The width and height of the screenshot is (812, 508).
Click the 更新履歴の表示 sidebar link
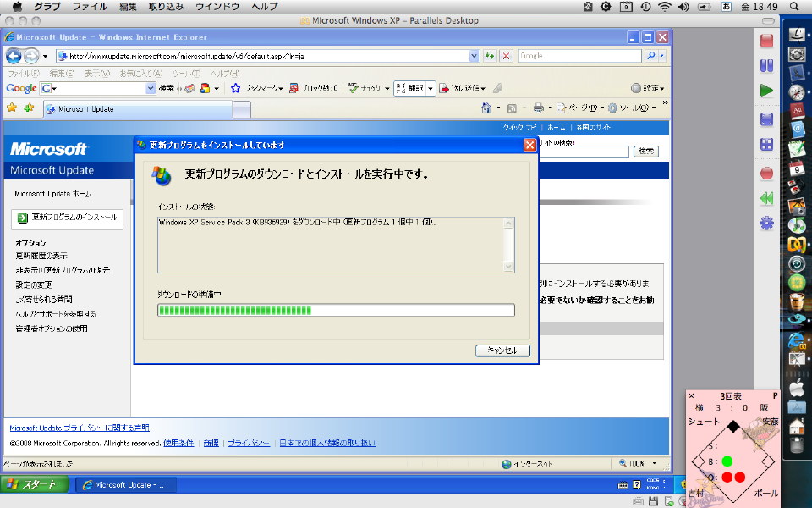[41, 256]
